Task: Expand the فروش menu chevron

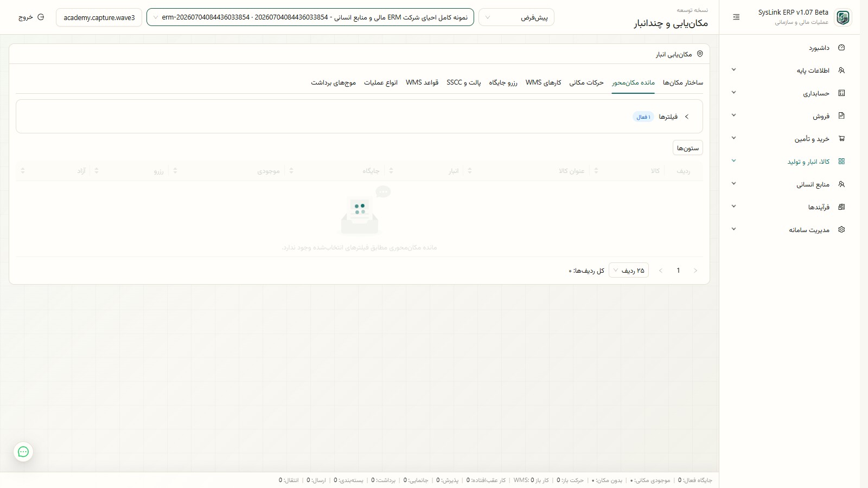Action: pos(733,115)
